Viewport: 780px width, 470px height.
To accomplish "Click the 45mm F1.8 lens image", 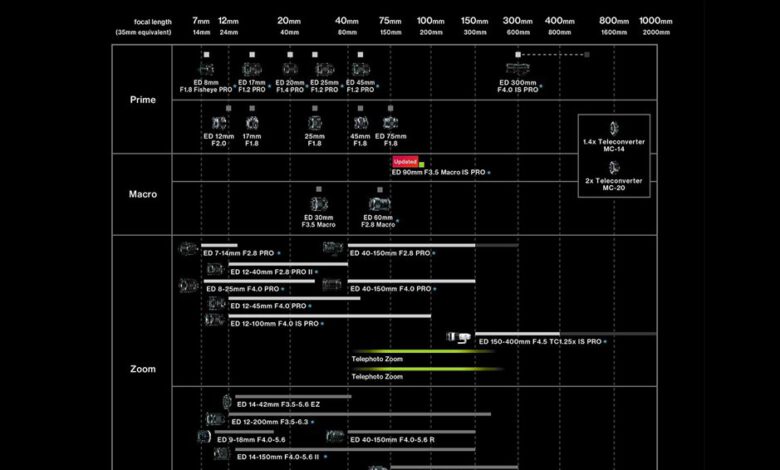I will click(x=360, y=123).
